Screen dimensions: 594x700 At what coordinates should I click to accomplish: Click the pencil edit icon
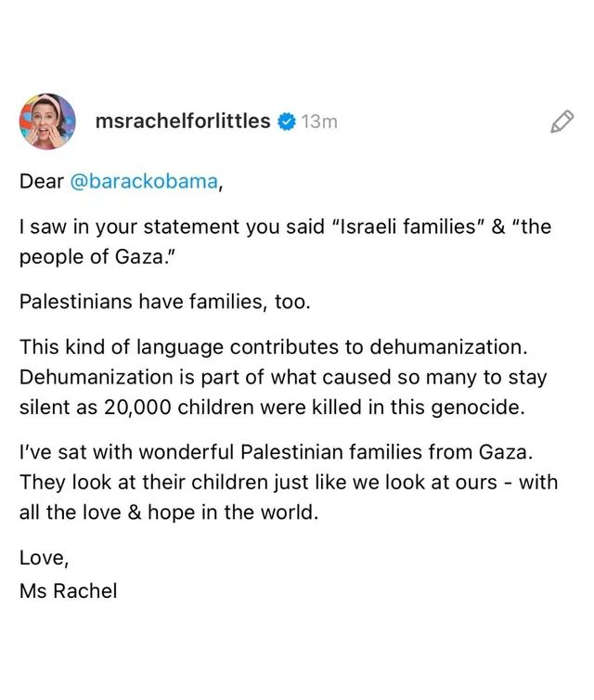coord(562,122)
